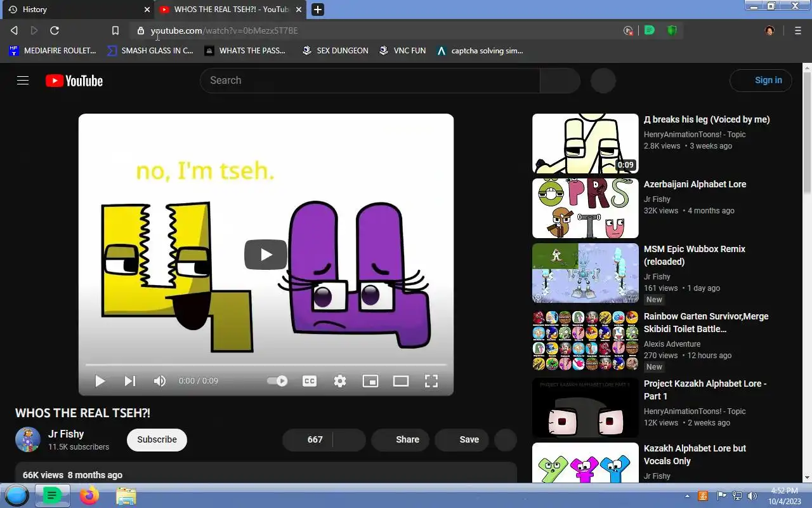Open the green shield extension icon
The image size is (812, 508).
click(x=672, y=30)
